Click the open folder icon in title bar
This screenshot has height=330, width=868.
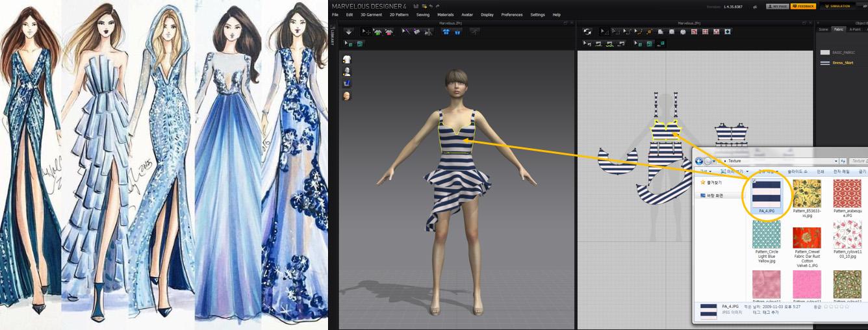(424, 6)
